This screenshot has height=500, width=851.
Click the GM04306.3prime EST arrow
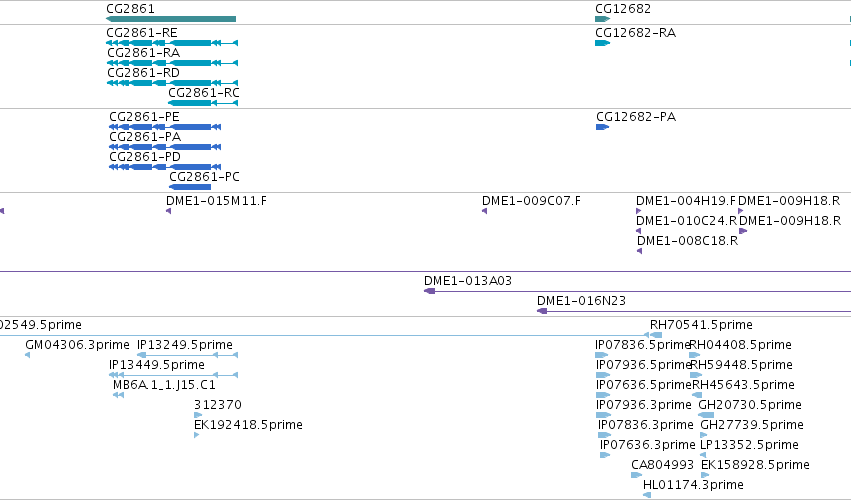click(27, 355)
